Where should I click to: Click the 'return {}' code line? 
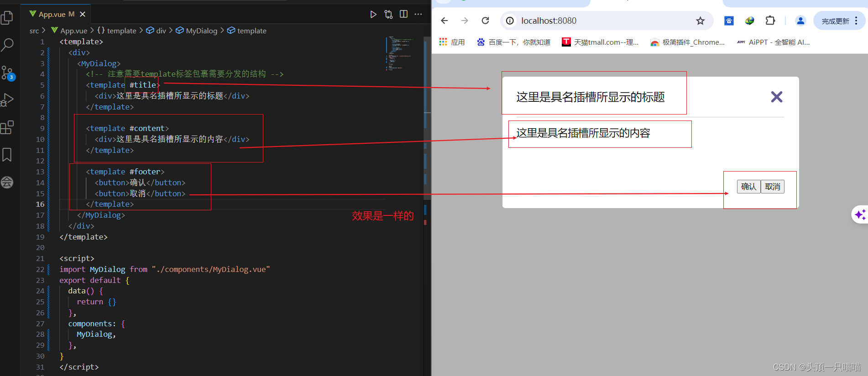tap(97, 302)
